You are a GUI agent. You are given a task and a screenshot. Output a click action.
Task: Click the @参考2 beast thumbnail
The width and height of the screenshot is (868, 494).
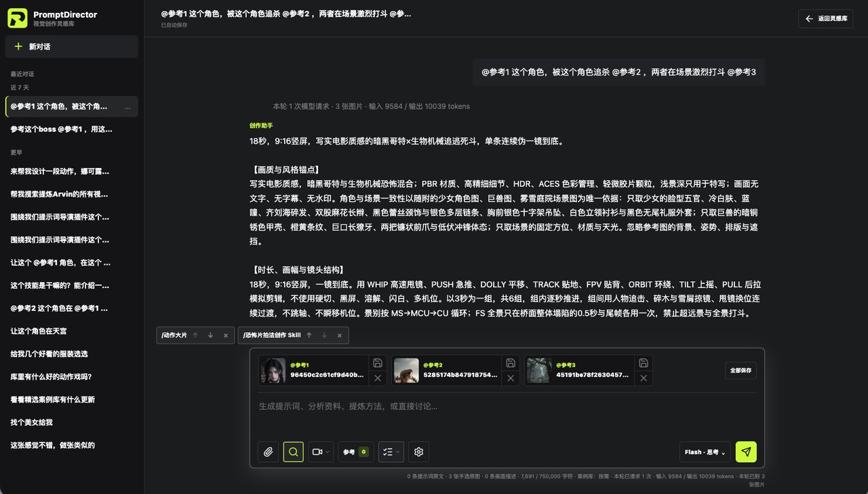406,371
